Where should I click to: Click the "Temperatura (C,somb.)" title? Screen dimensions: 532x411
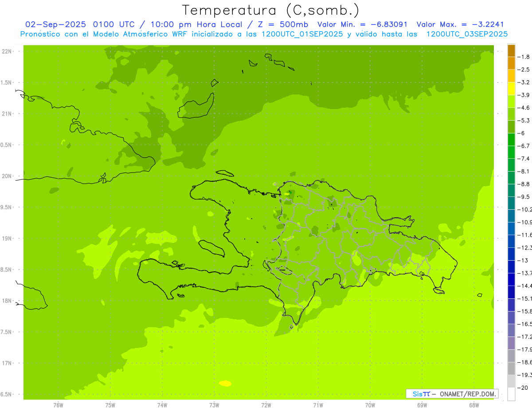coord(271,10)
